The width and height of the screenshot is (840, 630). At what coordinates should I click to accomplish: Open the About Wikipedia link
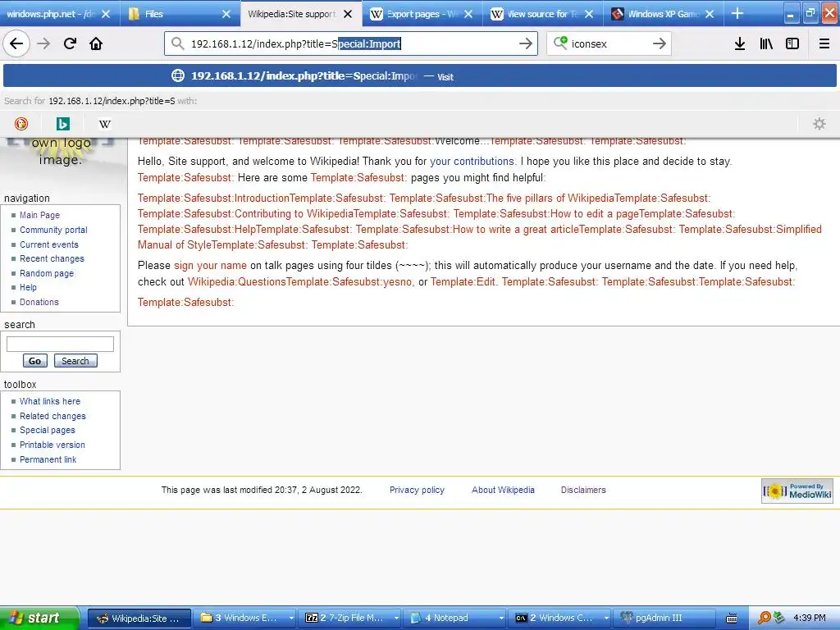(x=503, y=490)
